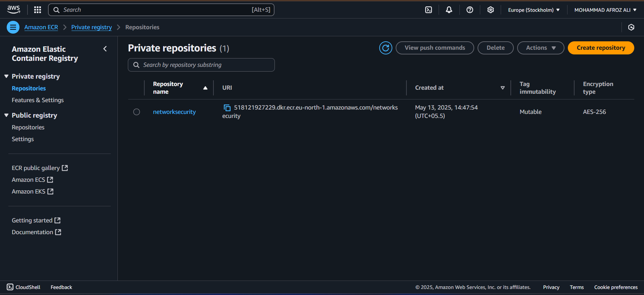The width and height of the screenshot is (644, 295).
Task: Open the help question mark icon
Action: click(469, 10)
